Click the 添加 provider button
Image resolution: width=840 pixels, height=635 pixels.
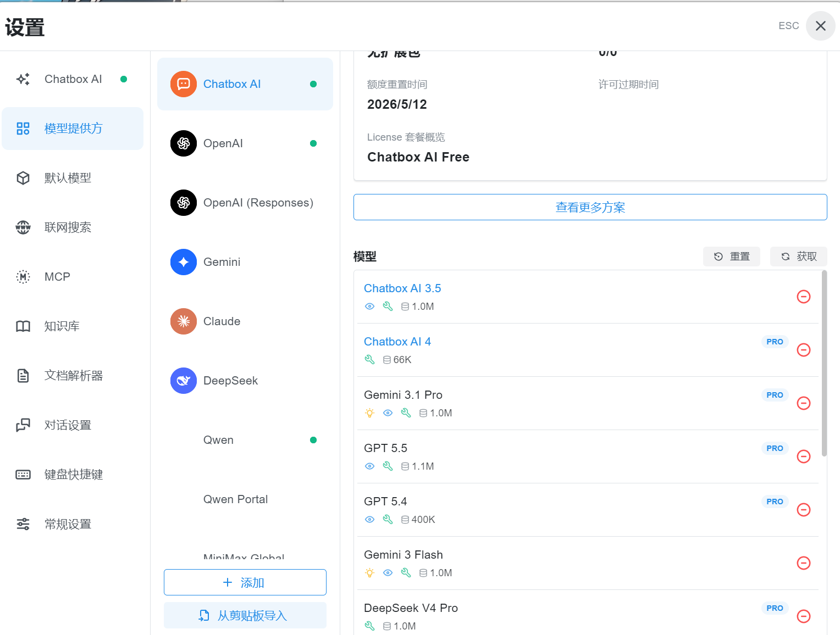tap(245, 582)
